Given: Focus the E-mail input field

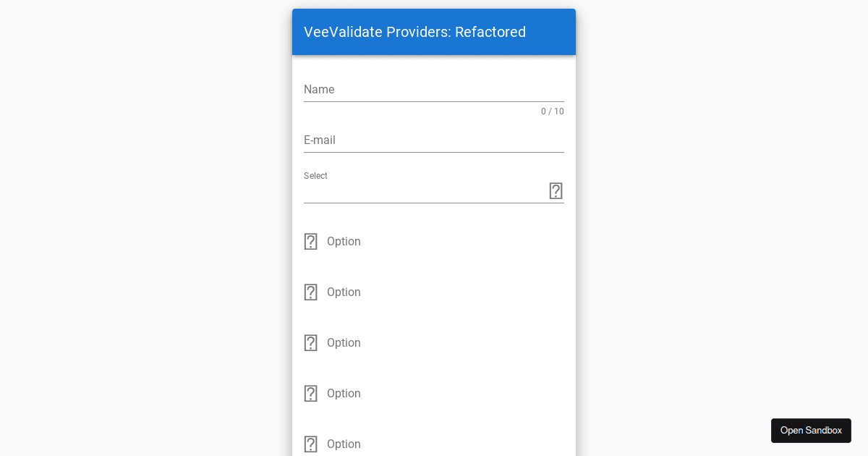Looking at the screenshot, I should coord(434,140).
